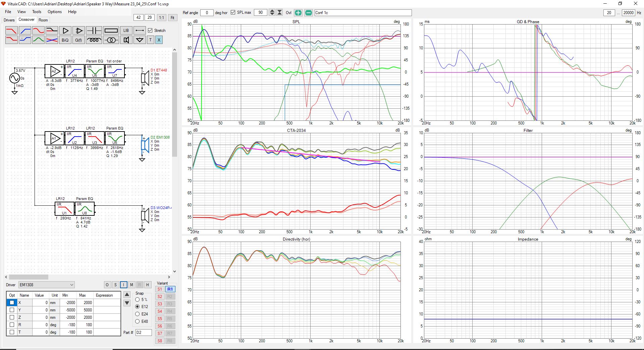Image resolution: width=644 pixels, height=350 pixels.
Task: Click the green plus overlay add button
Action: (x=298, y=13)
